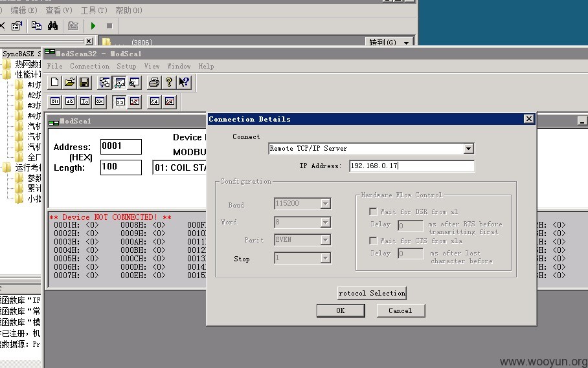Open the Connection menu
This screenshot has width=588, height=368.
(x=89, y=66)
